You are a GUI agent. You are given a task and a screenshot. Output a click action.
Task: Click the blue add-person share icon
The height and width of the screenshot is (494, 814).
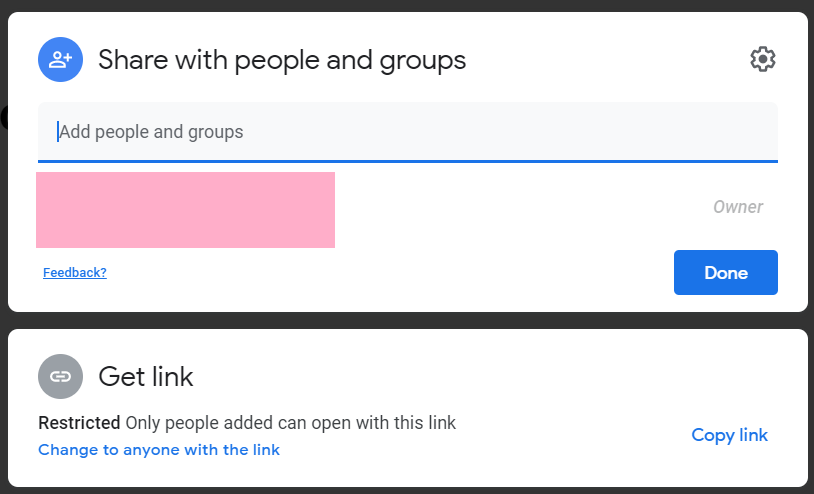60,59
